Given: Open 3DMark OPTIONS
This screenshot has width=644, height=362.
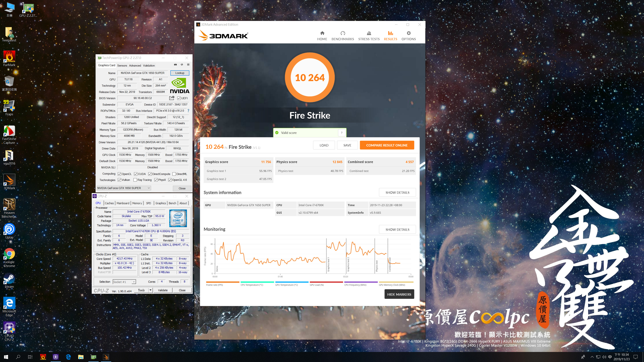Looking at the screenshot, I should click(409, 36).
